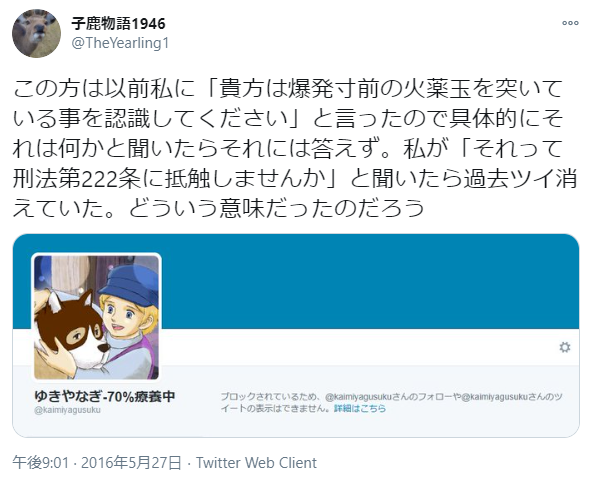Click the @TheYearling1 handle
593x485 pixels.
(120, 43)
